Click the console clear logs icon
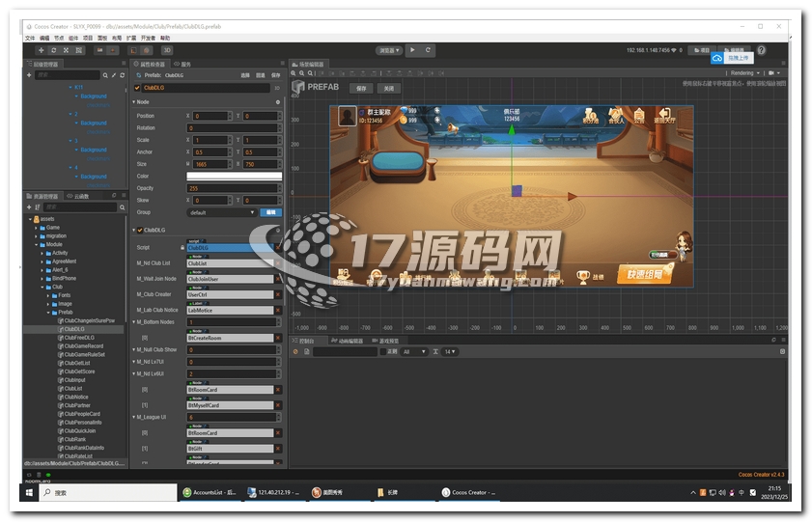This screenshot has height=522, width=812. (x=295, y=352)
